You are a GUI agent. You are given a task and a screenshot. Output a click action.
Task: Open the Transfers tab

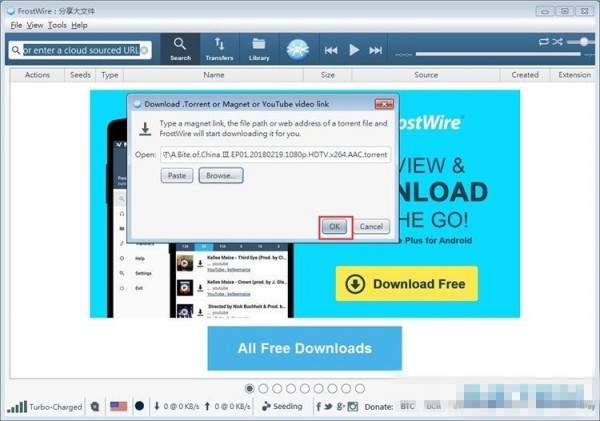219,48
